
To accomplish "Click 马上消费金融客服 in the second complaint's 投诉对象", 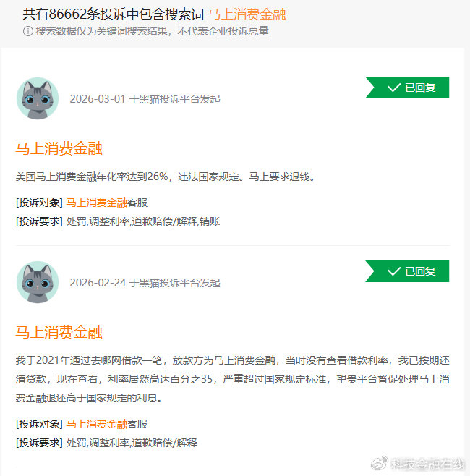I will tap(107, 424).
